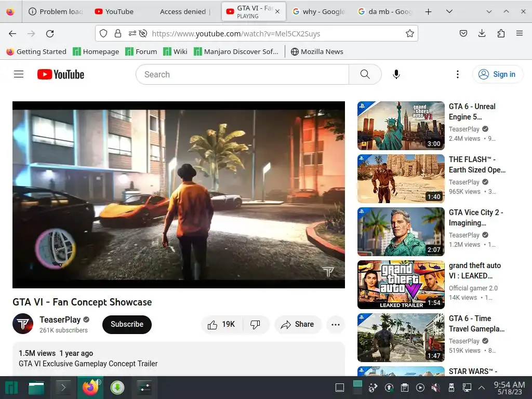Show desktop via taskbar window icon
Image resolution: width=532 pixels, height=399 pixels.
coord(340,388)
